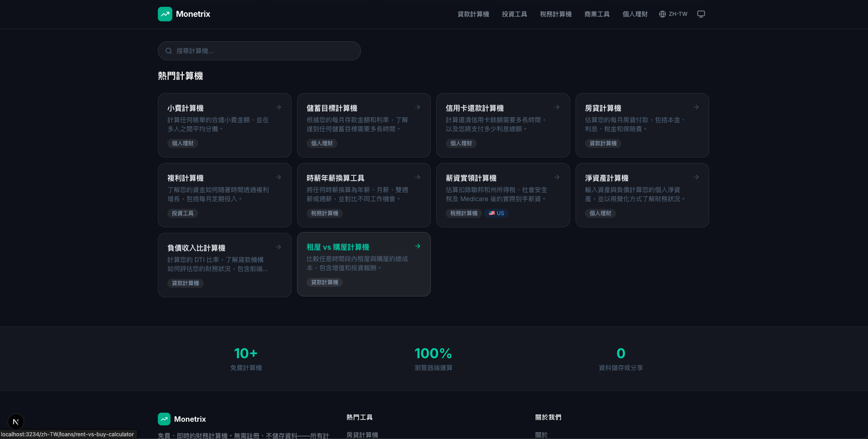Click the Monetrix brand name in header
The image size is (868, 439).
point(193,14)
